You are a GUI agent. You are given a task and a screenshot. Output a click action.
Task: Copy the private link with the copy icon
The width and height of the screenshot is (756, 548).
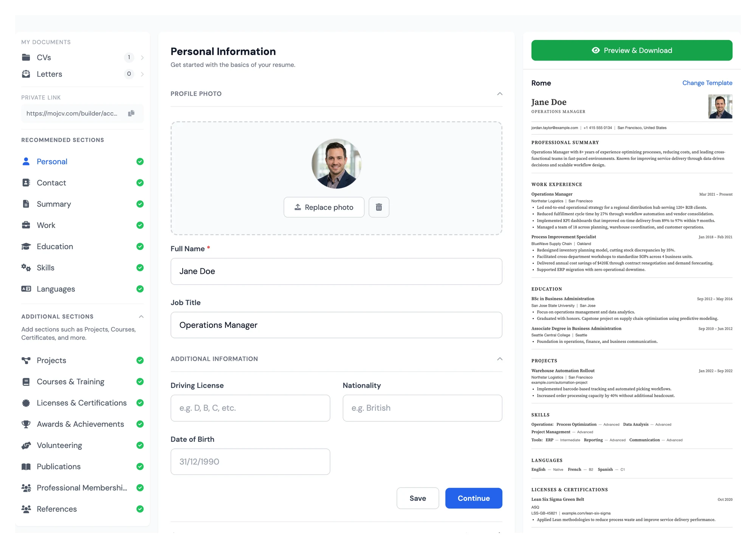coord(131,113)
